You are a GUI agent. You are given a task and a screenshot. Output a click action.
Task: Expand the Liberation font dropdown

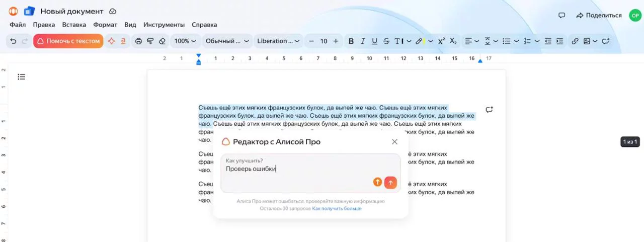click(278, 41)
